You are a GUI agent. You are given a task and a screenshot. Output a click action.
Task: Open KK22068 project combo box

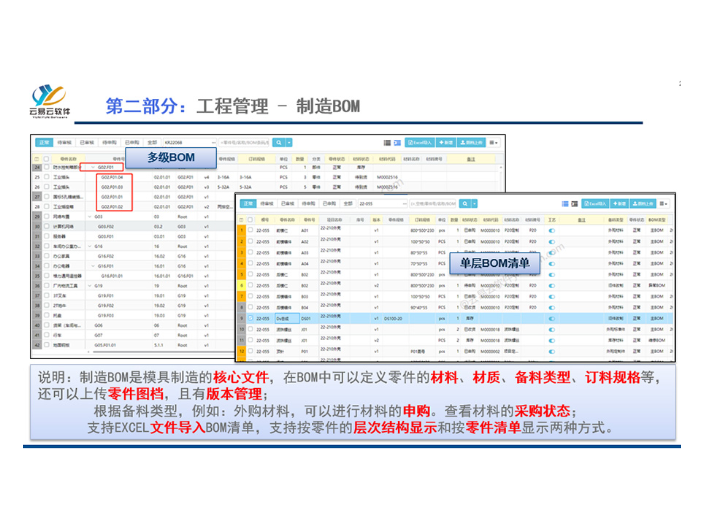[x=189, y=142]
